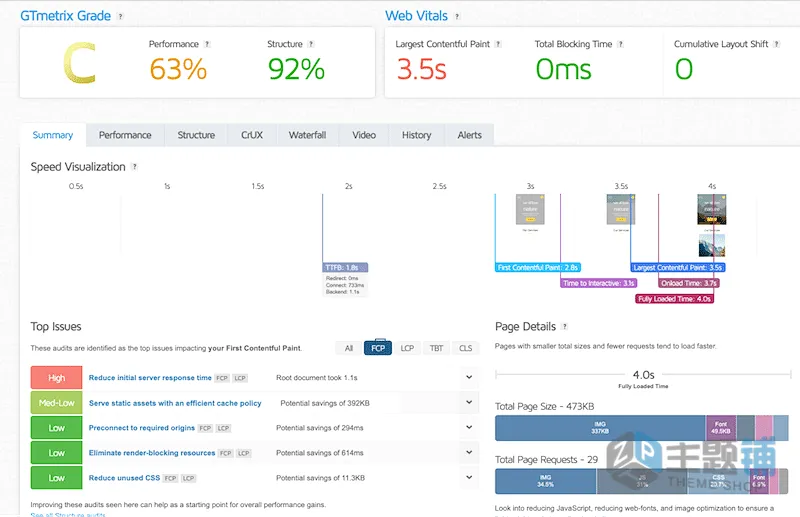Click help icon next to Performance score
Viewport: 800px width, 517px height.
tap(207, 44)
